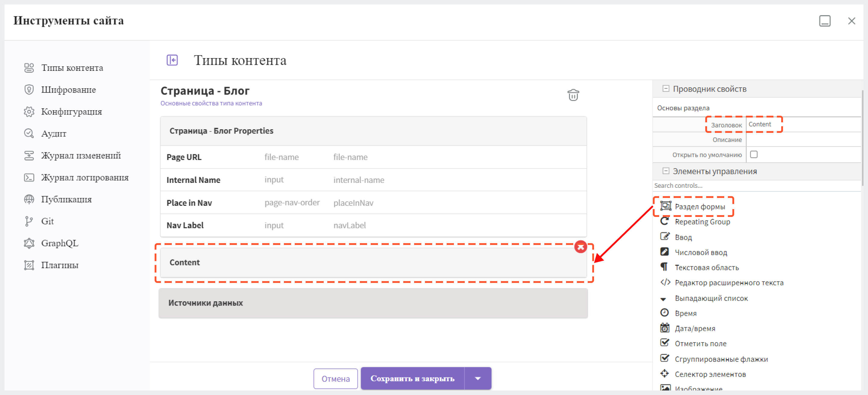Open the GraphQL menu item
Screen dimensions: 868x395
coord(60,243)
